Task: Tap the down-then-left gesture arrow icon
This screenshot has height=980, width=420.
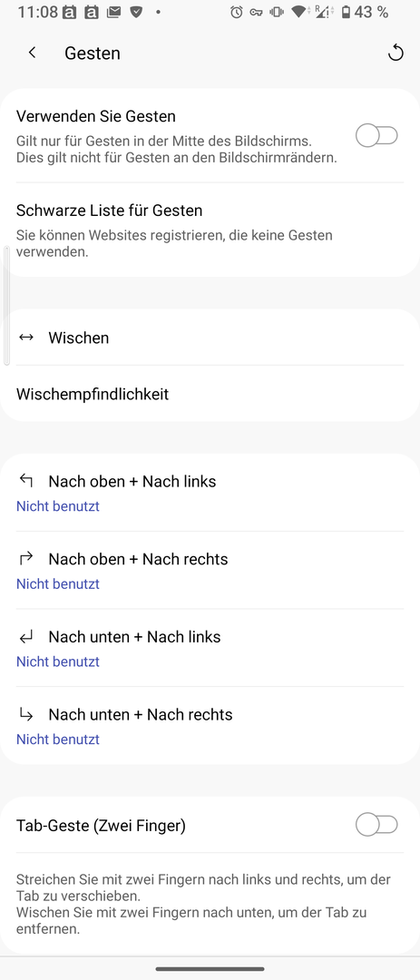Action: (x=25, y=637)
